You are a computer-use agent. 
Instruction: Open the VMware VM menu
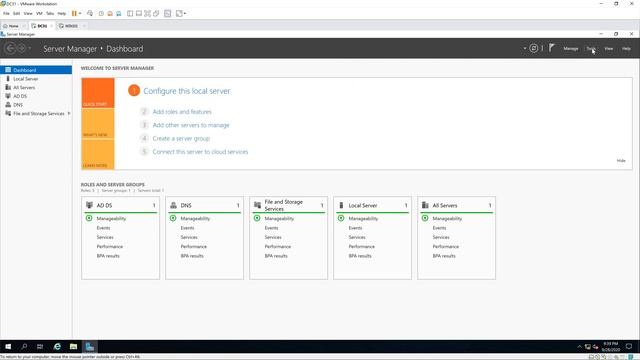click(x=39, y=13)
